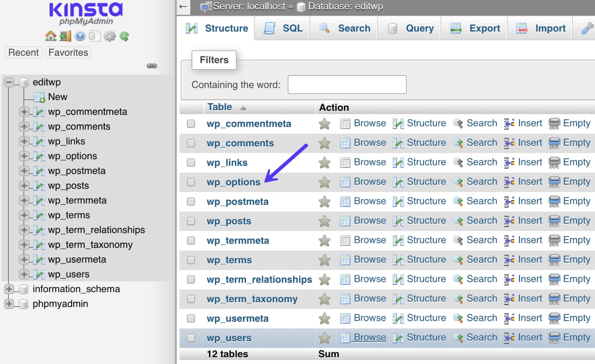Reload the navigation panel with green refresh icon

(x=124, y=36)
